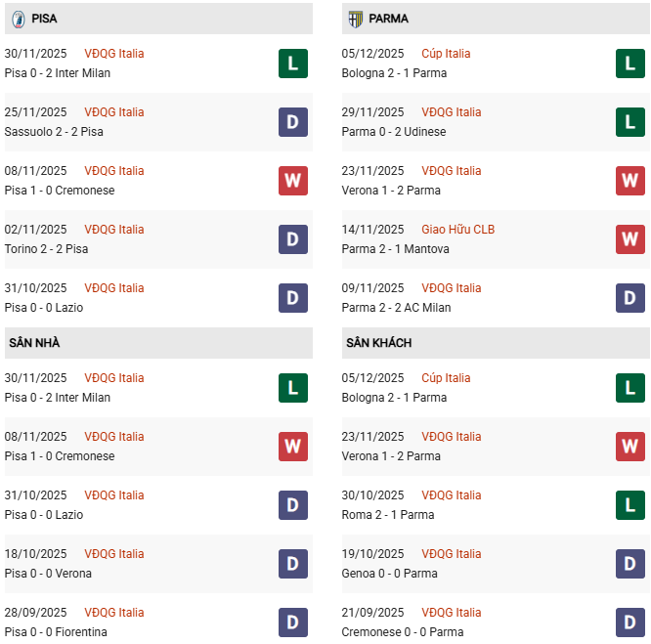The image size is (651, 644).
Task: Select draw badge for Pisa 0 - 0 Fiorentina
Action: coord(293,623)
